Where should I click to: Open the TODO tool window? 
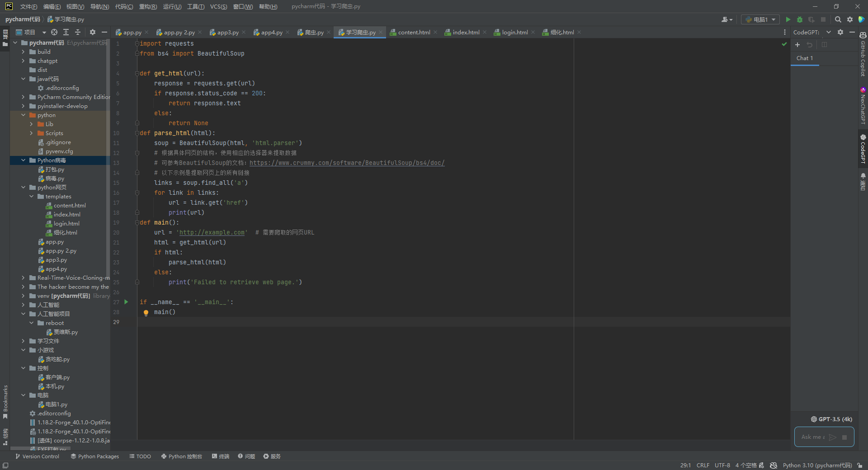click(140, 456)
